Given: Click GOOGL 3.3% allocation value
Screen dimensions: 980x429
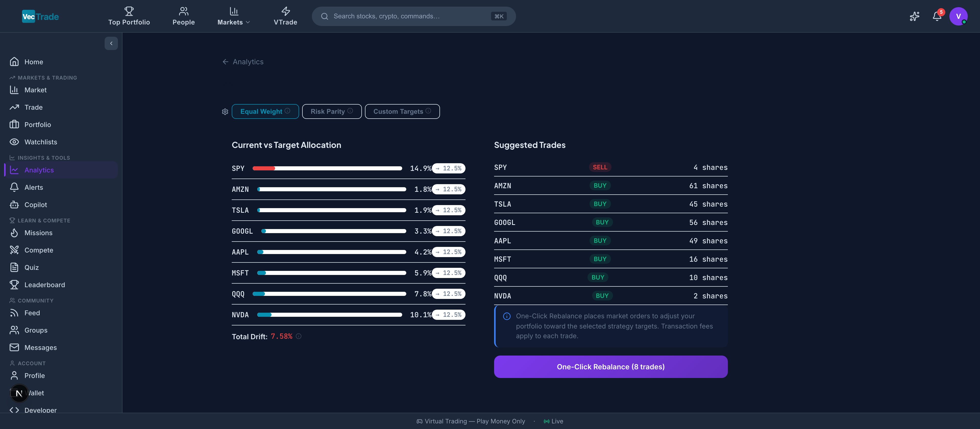Looking at the screenshot, I should (423, 231).
